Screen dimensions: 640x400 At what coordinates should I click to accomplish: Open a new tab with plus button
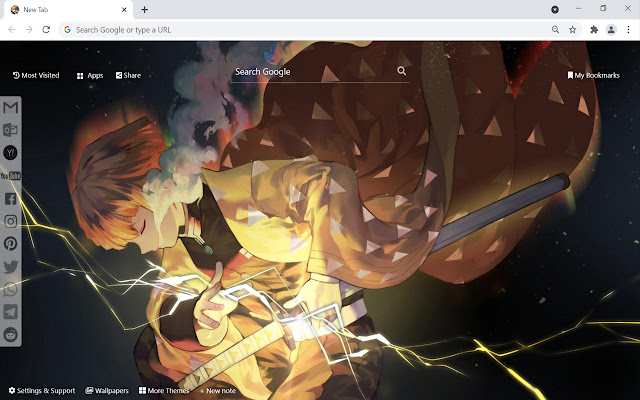(144, 9)
